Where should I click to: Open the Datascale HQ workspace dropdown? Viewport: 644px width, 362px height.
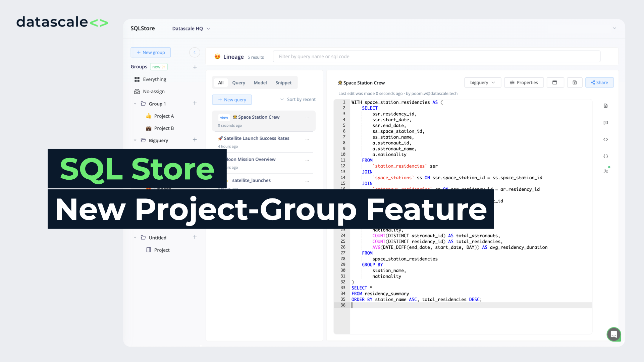[x=191, y=28]
